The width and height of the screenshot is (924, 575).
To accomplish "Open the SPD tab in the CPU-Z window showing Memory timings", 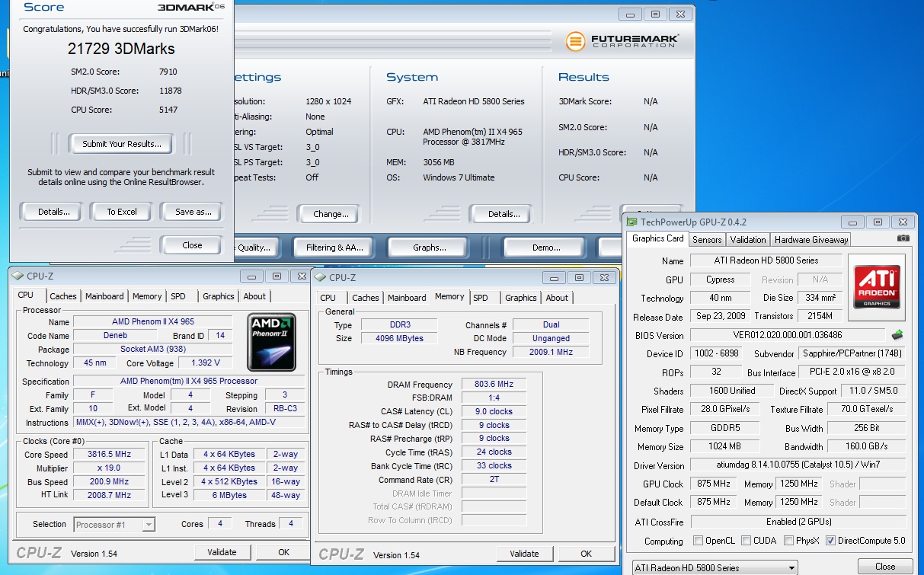I will click(x=481, y=298).
